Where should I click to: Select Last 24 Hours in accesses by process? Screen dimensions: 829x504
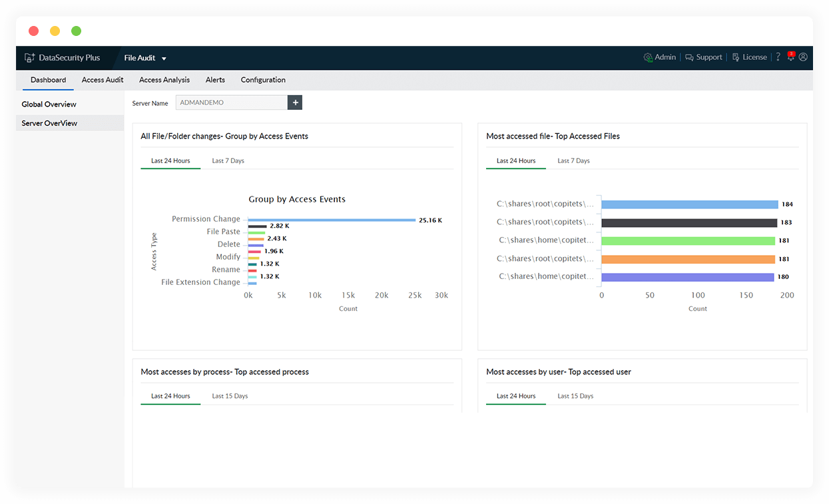pos(170,396)
